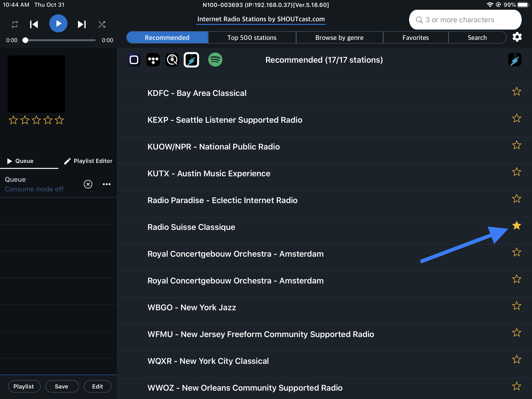This screenshot has height=399, width=532.
Task: Favorite WFMU New Jersey station star
Action: click(x=516, y=333)
